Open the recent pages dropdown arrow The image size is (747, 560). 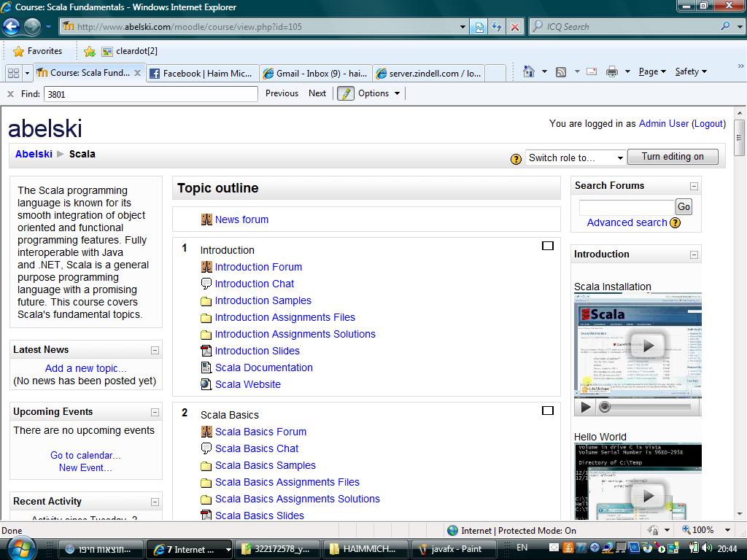[x=48, y=27]
